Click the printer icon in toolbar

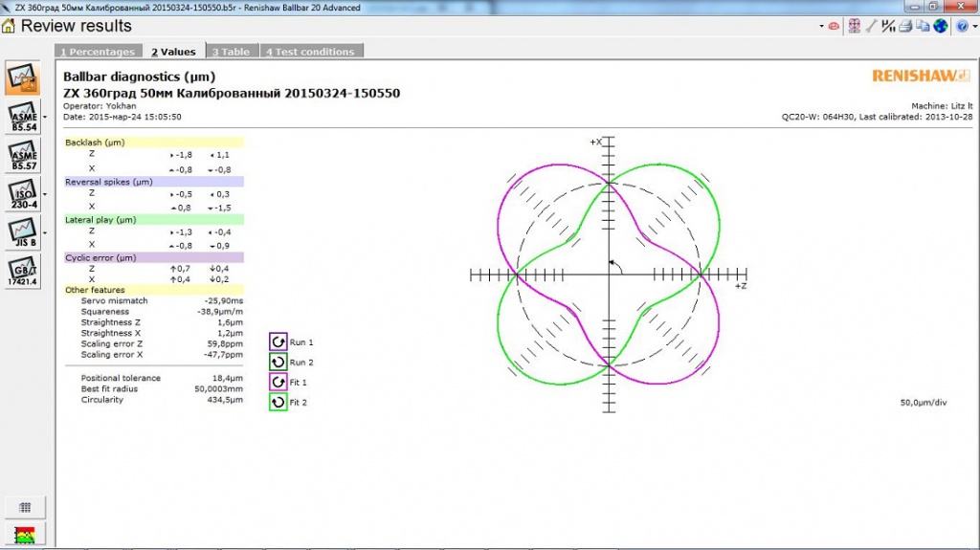click(905, 26)
